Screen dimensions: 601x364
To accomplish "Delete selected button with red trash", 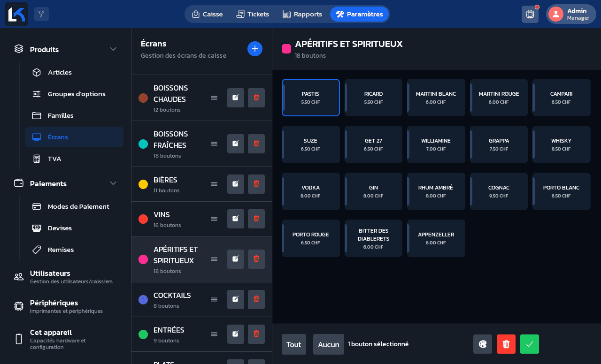I will [x=506, y=344].
